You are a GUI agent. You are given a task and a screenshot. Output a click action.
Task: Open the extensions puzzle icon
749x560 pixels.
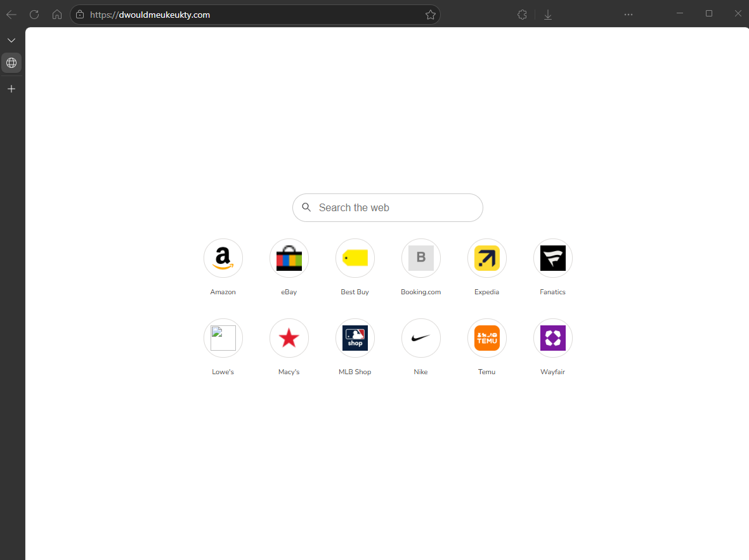pos(522,15)
